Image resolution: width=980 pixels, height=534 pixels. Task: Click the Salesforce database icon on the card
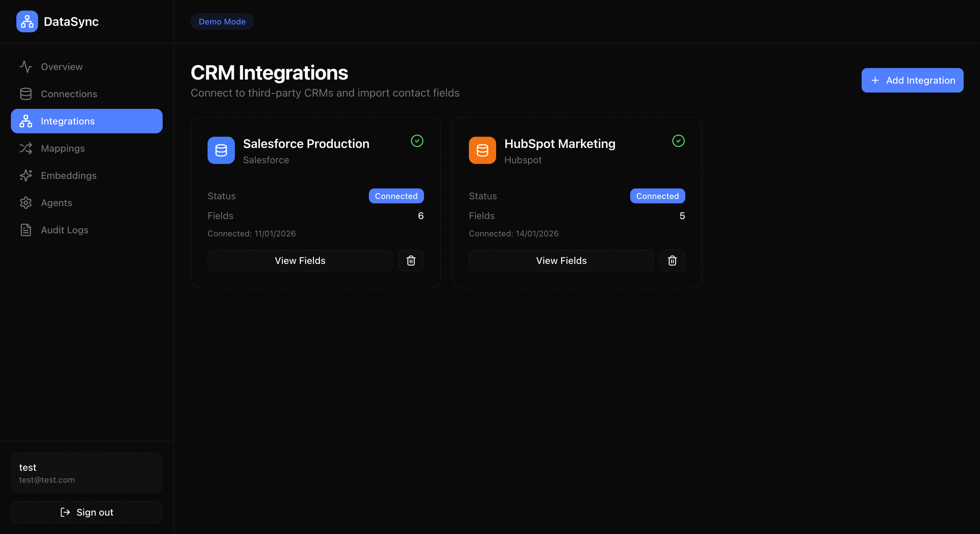click(x=220, y=150)
